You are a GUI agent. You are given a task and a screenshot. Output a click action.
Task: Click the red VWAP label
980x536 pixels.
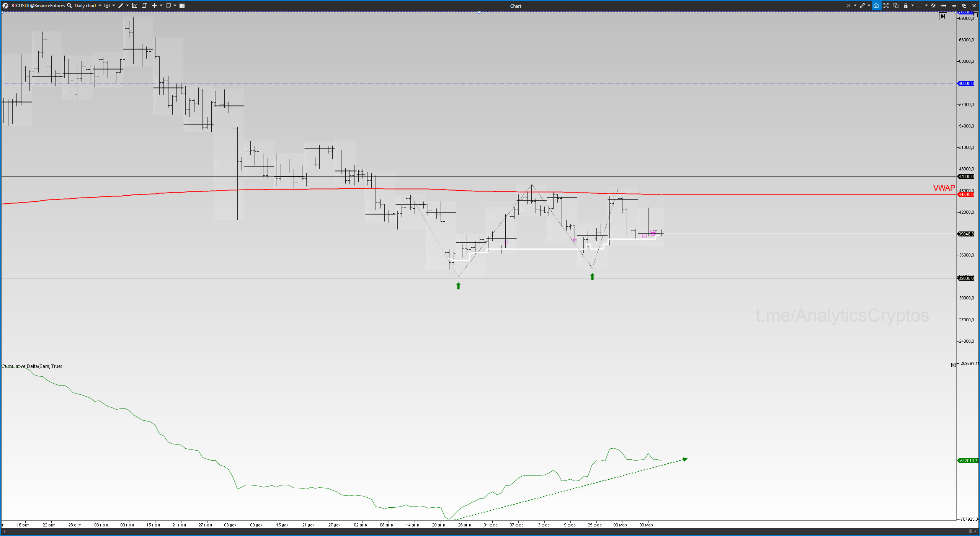coord(944,188)
